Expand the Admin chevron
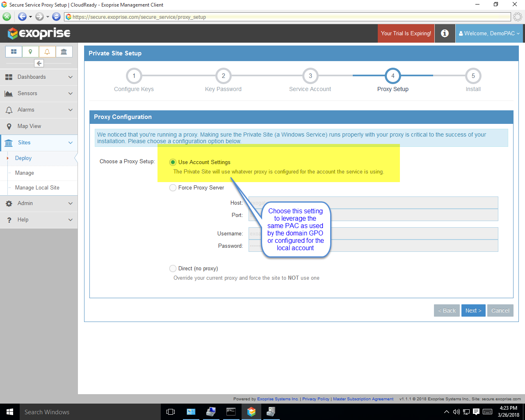This screenshot has height=420, width=525. click(71, 203)
